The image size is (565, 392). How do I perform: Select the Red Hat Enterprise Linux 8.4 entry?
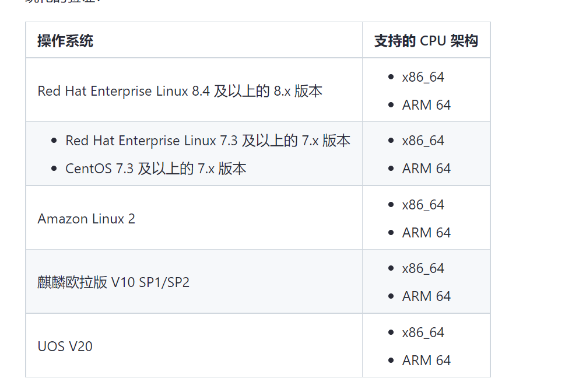pos(180,91)
